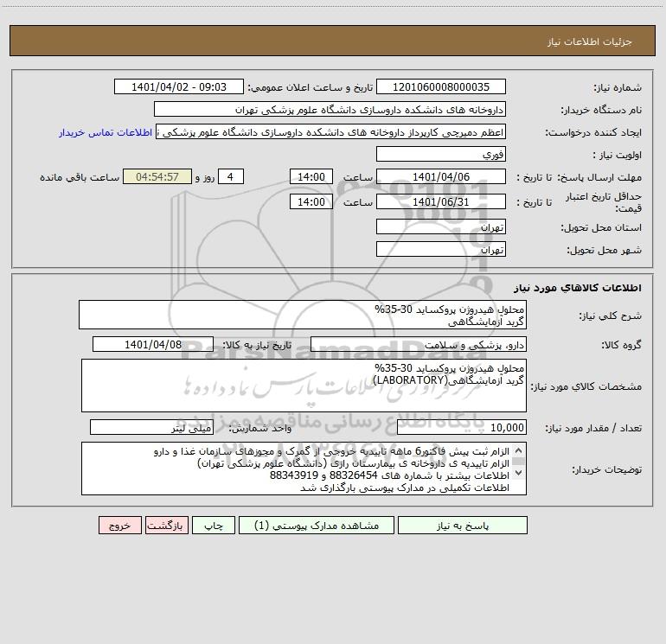Click the label اولویت نیاز
This screenshot has width=666, height=644.
tap(618, 155)
